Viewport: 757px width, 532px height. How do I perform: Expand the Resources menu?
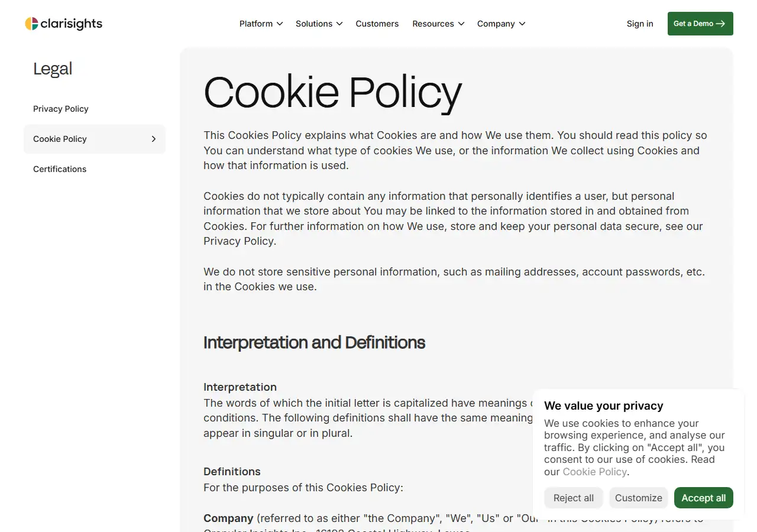(x=438, y=24)
